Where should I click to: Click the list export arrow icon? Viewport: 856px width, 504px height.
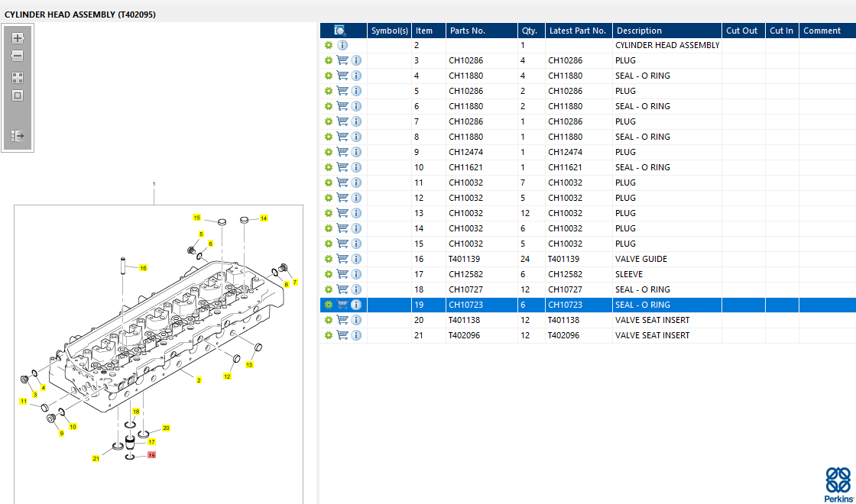(18, 136)
